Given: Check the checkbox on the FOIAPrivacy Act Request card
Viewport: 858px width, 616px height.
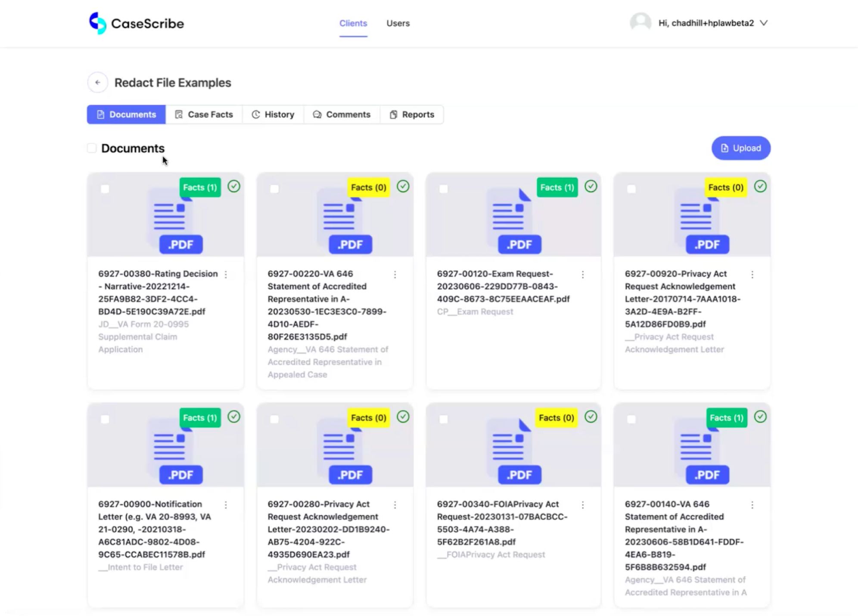Looking at the screenshot, I should [x=444, y=419].
